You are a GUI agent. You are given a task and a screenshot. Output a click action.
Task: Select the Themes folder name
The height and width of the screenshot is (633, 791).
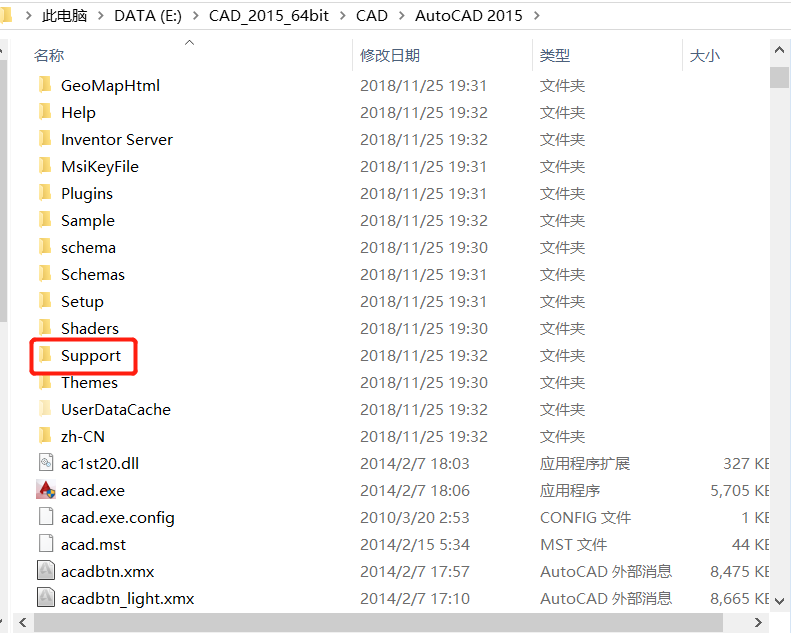(89, 382)
